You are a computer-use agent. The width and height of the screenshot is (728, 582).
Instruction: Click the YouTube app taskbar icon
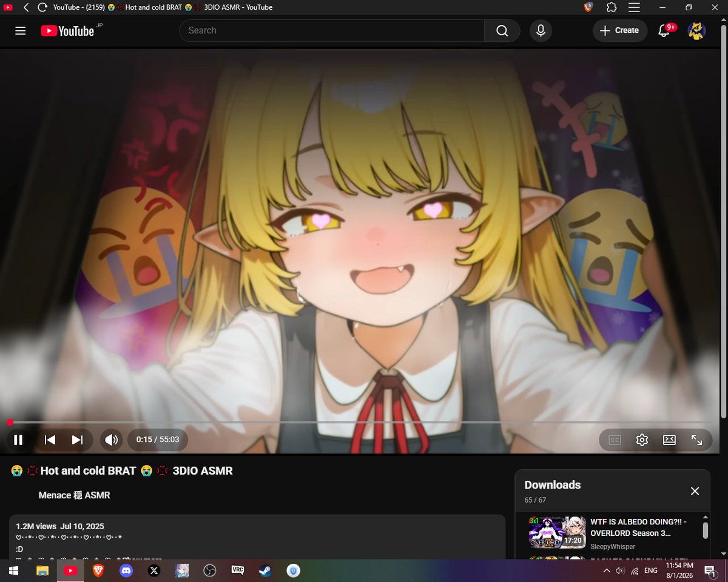pyautogui.click(x=70, y=570)
